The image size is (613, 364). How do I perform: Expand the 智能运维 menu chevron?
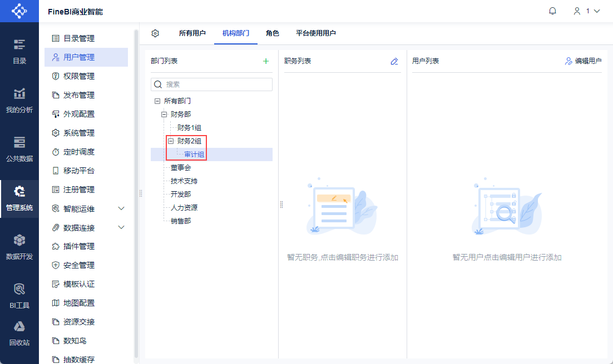[122, 208]
